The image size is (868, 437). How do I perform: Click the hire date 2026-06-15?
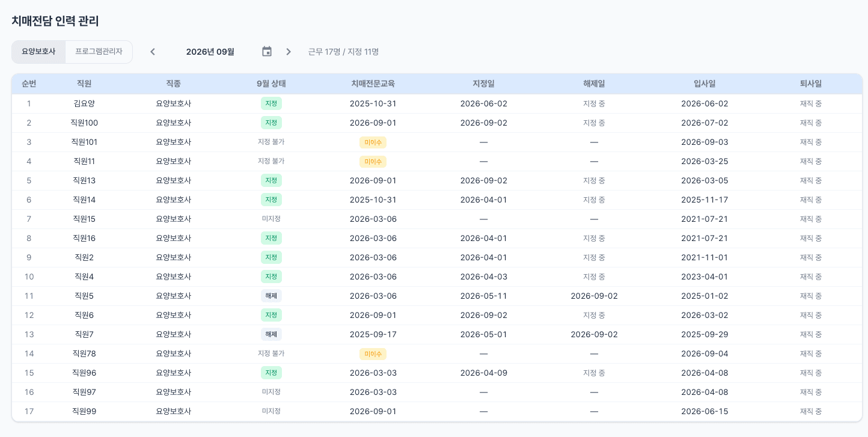704,411
